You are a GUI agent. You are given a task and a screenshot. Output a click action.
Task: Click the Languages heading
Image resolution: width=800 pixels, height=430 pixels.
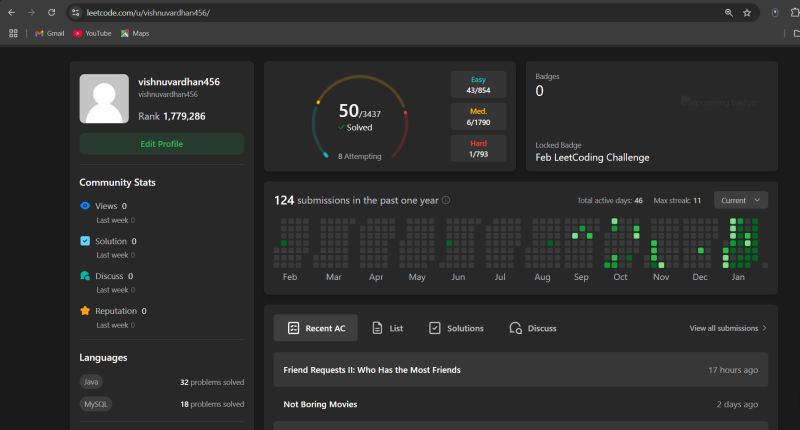(x=103, y=358)
